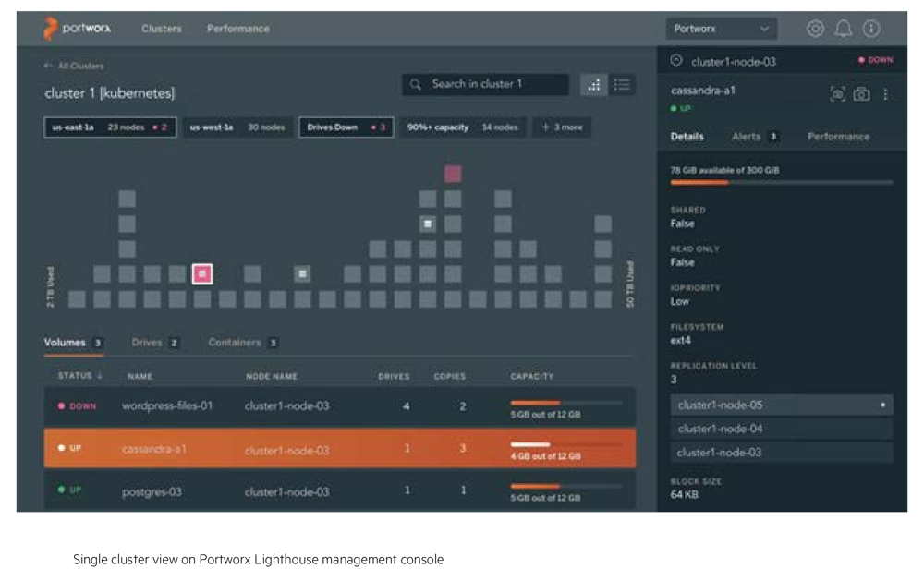Image resolution: width=924 pixels, height=581 pixels.
Task: Sort the table by the STATUS column
Action: point(79,375)
